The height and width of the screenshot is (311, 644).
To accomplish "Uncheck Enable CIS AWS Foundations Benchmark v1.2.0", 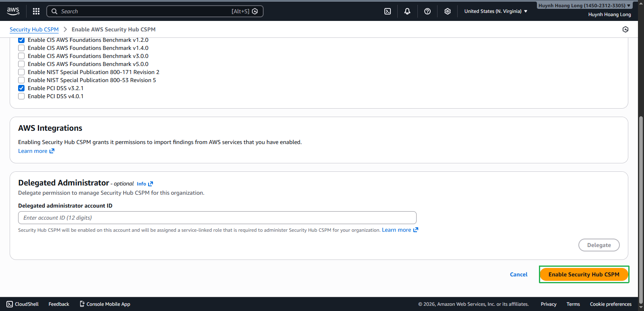I will (21, 40).
